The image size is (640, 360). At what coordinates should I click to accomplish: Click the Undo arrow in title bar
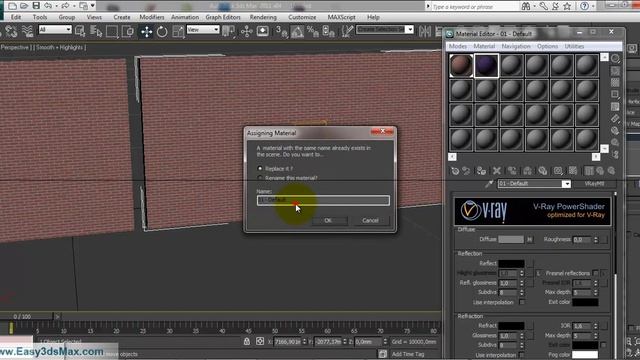click(48, 6)
